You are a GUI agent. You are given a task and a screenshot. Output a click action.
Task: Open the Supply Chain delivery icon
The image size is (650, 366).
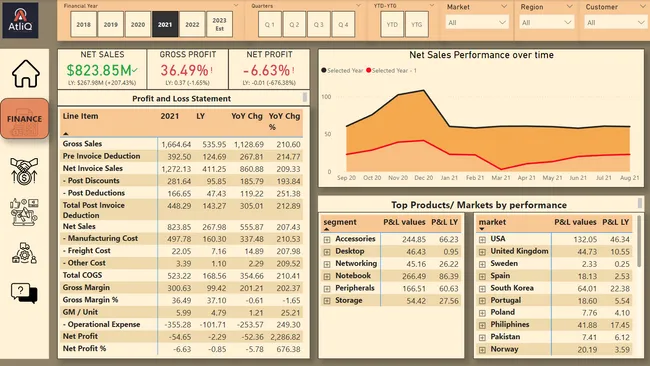coord(24,253)
